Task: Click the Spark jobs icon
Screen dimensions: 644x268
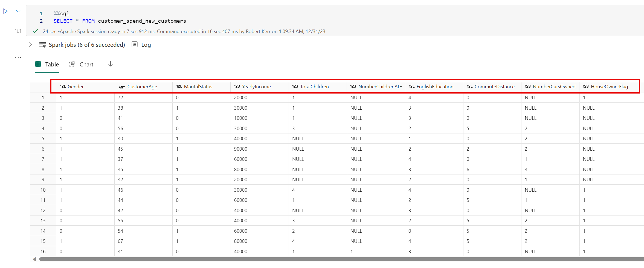Action: coord(42,44)
